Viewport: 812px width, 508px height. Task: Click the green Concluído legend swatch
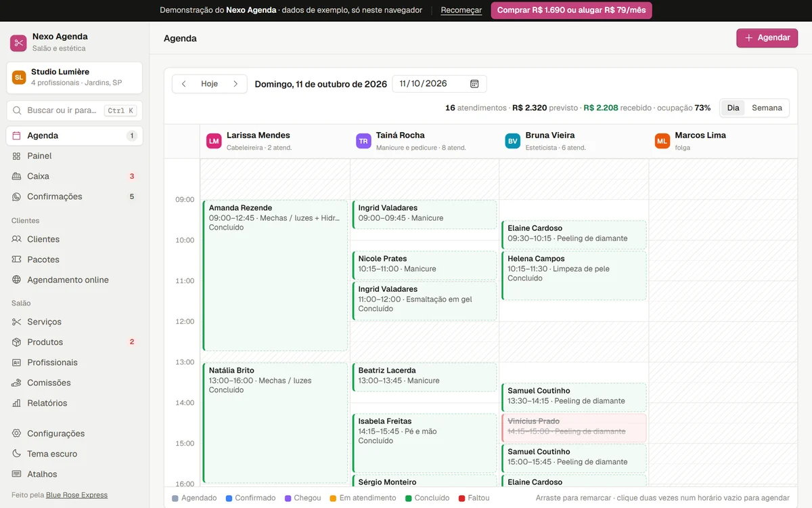coord(409,499)
